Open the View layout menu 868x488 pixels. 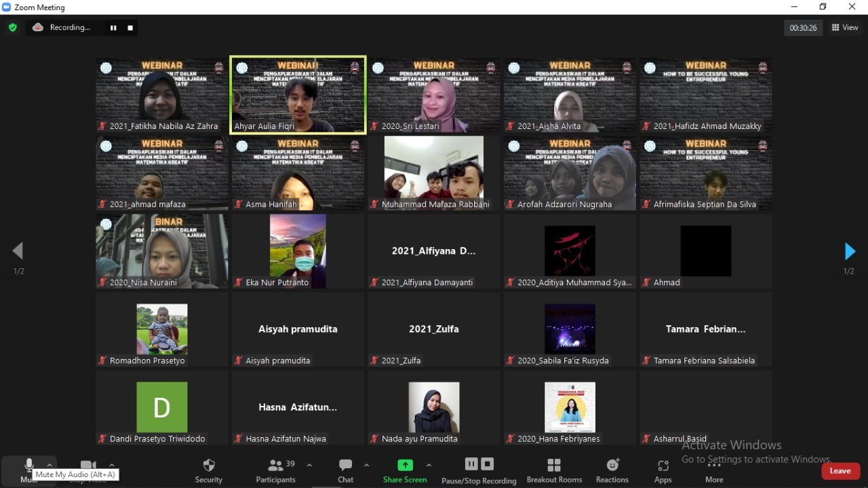(x=845, y=28)
